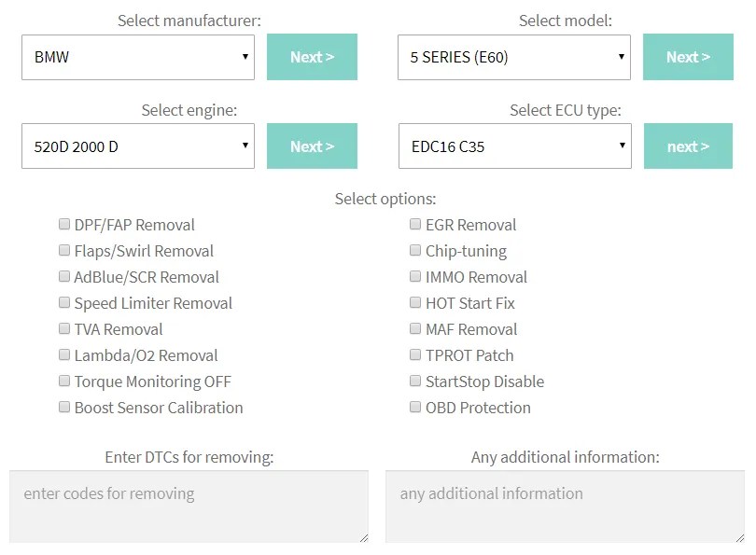Image resolution: width=756 pixels, height=555 pixels.
Task: Check Boost Sensor Calibration option
Action: [64, 407]
